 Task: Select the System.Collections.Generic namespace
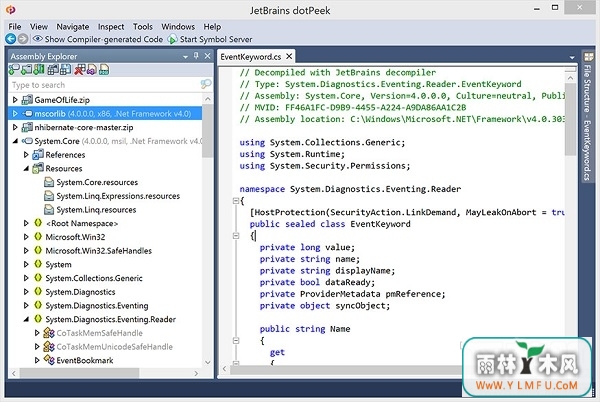point(94,278)
